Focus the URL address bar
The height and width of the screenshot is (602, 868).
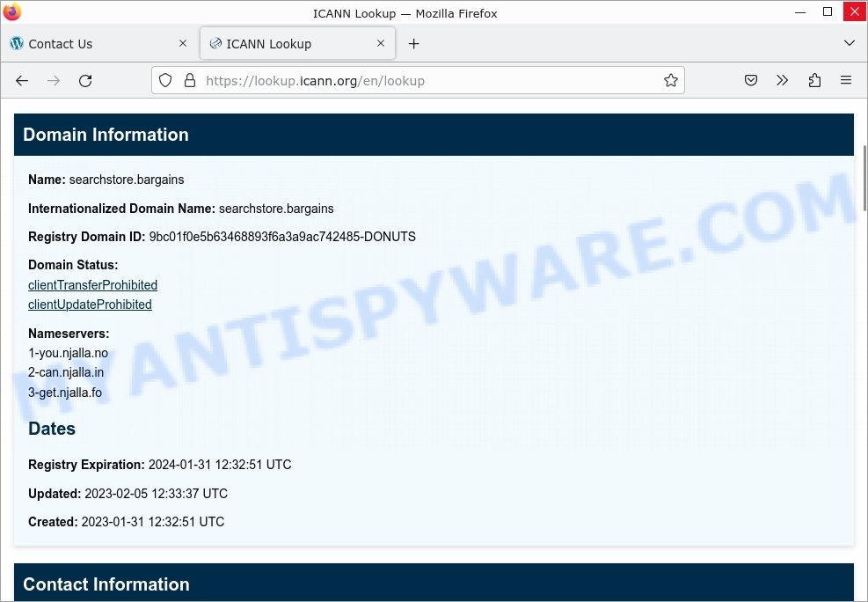pos(418,81)
